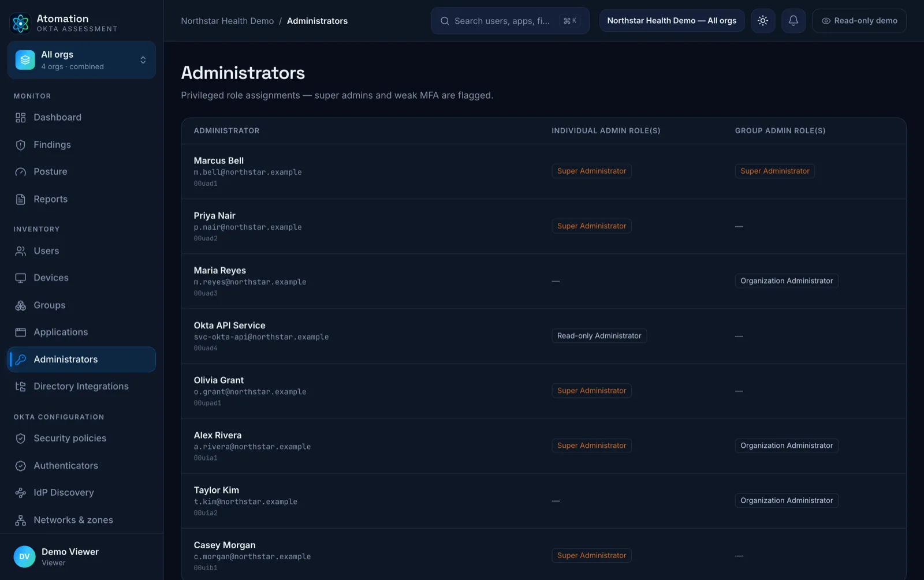924x580 pixels.
Task: Open the Northstar Health Demo — All orgs selector
Action: click(x=672, y=21)
